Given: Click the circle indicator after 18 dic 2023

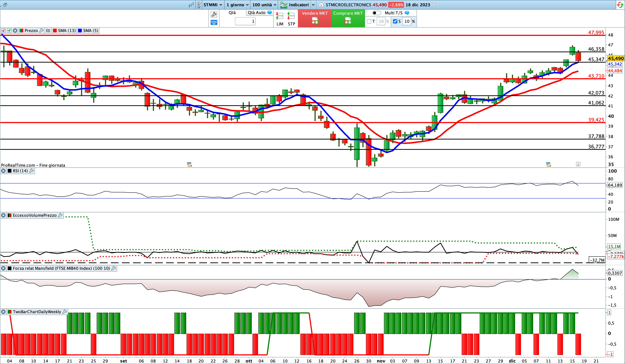Looking at the screenshot, I should [x=434, y=5].
